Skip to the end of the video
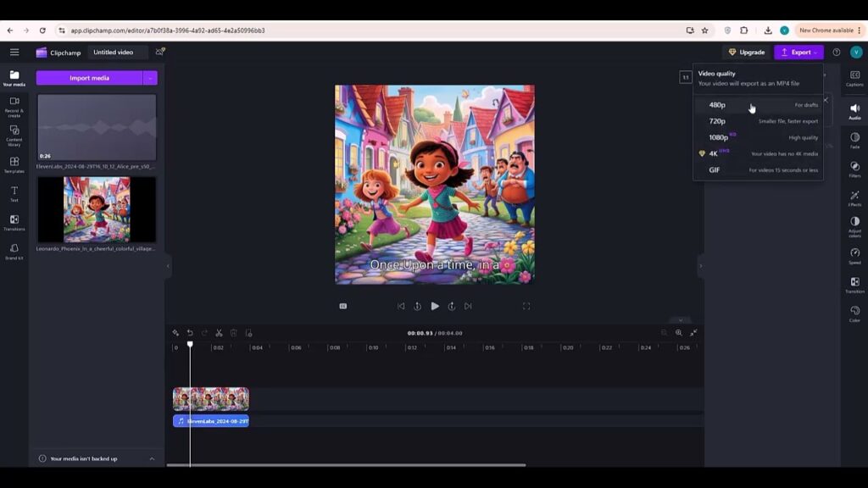This screenshot has width=868, height=488. tap(468, 306)
